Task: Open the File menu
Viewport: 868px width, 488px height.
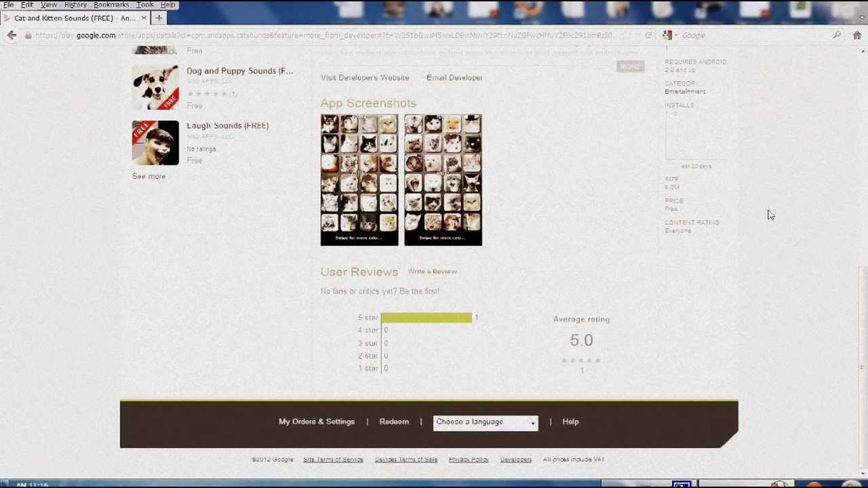Action: (x=9, y=4)
